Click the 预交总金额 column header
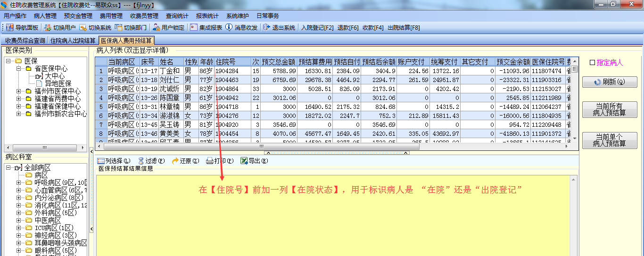 pyautogui.click(x=279, y=62)
